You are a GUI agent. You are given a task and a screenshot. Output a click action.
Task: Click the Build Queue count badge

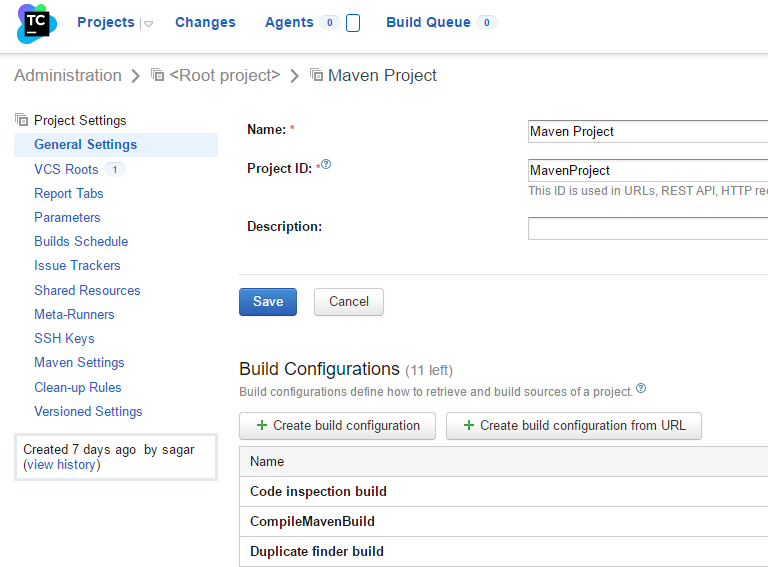click(x=486, y=23)
